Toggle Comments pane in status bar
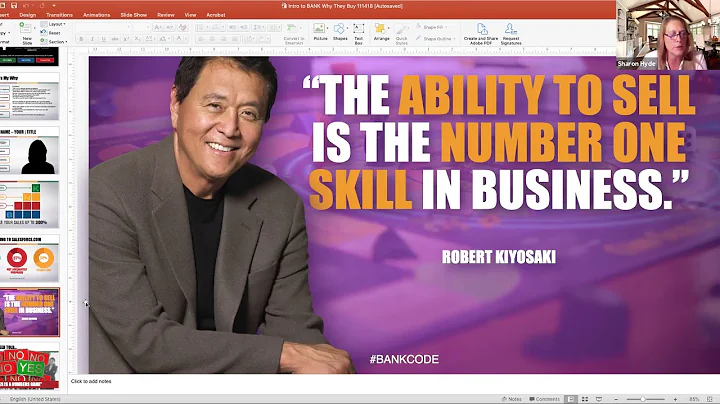Image resolution: width=720 pixels, height=404 pixels. pyautogui.click(x=544, y=399)
